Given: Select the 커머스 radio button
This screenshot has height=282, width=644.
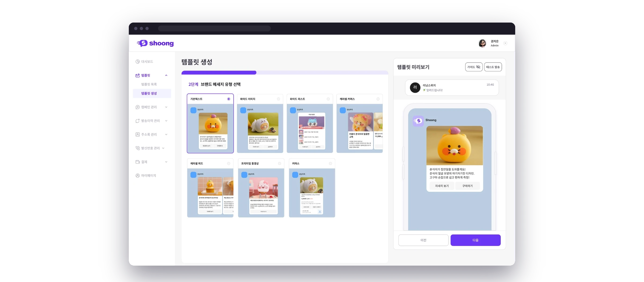Looking at the screenshot, I should click(330, 164).
